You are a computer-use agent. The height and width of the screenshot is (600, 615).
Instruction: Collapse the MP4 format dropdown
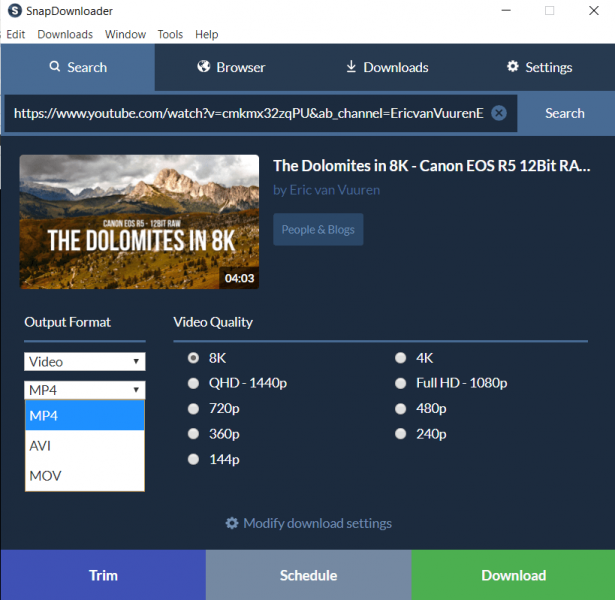85,390
